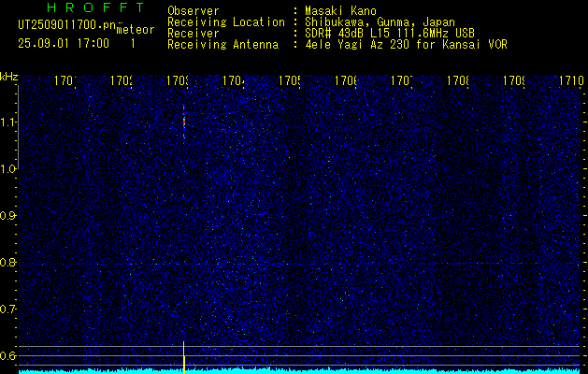Viewport: 588px width, 374px height.
Task: Select the file name UT2509011700.pn
Action: click(67, 25)
